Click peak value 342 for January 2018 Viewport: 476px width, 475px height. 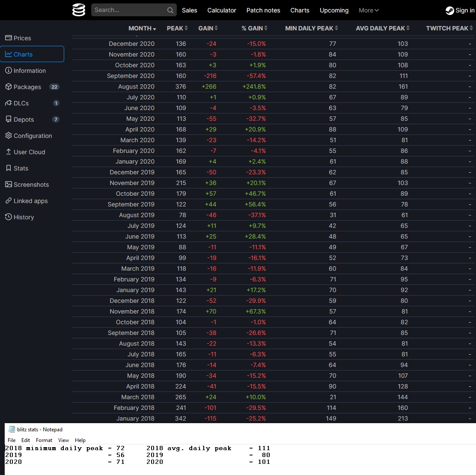pyautogui.click(x=180, y=418)
